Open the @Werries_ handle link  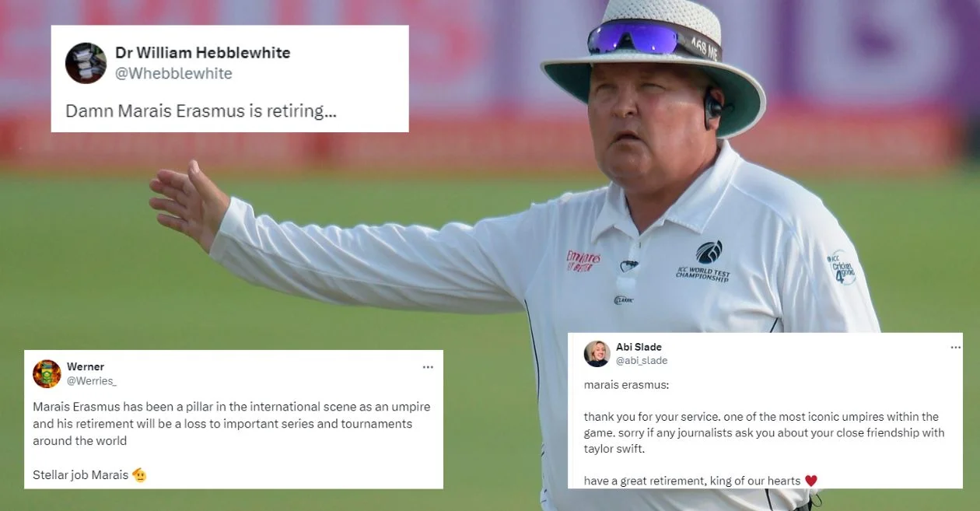point(92,380)
